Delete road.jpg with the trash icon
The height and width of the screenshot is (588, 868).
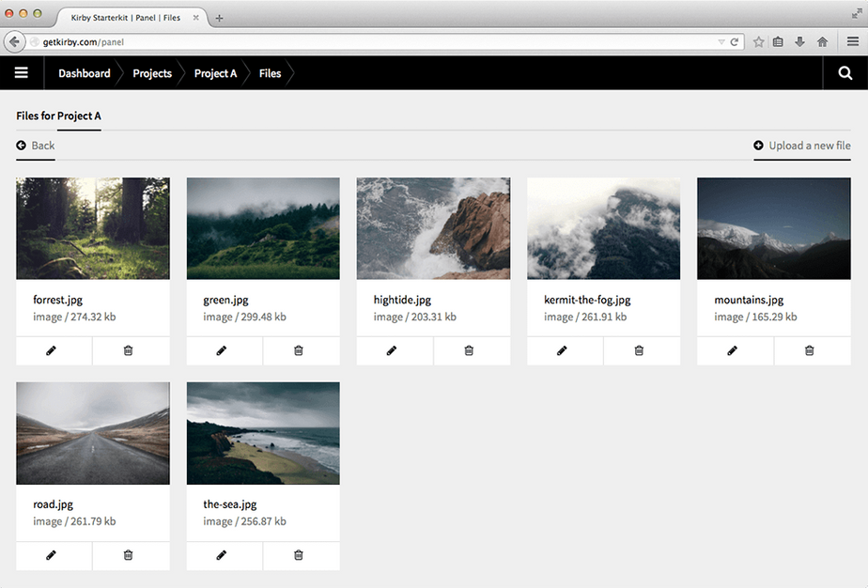pos(129,555)
